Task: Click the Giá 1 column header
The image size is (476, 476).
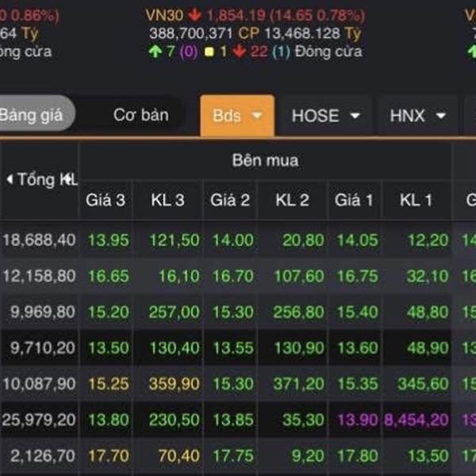Action: (354, 201)
